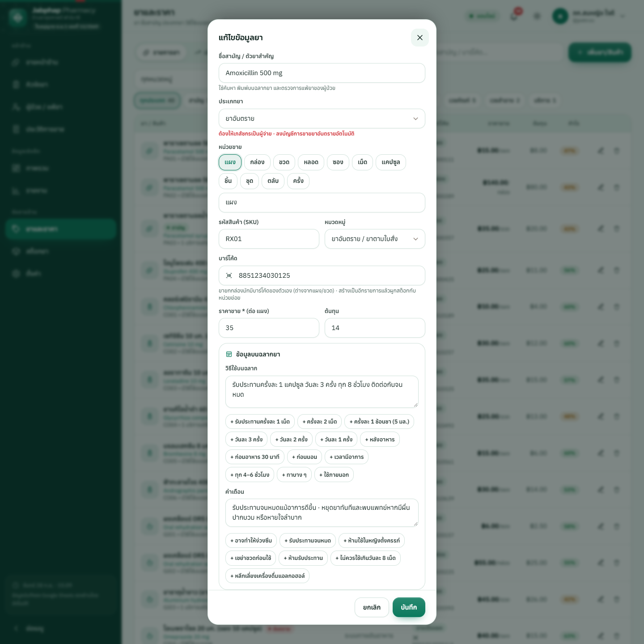Image resolution: width=644 pixels, height=644 pixels.
Task: Insert the '+ หลังอาหาร' chip
Action: click(x=380, y=440)
